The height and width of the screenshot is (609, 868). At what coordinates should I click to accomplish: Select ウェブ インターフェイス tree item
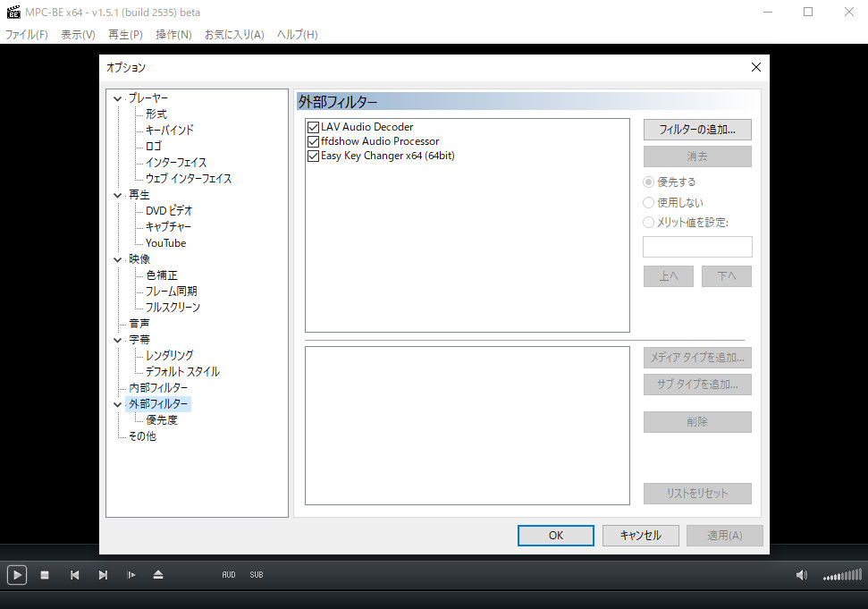[189, 179]
